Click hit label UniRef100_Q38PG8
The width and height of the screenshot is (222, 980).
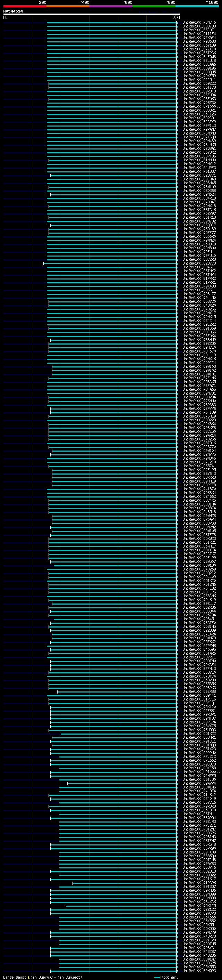pyautogui.click(x=199, y=524)
